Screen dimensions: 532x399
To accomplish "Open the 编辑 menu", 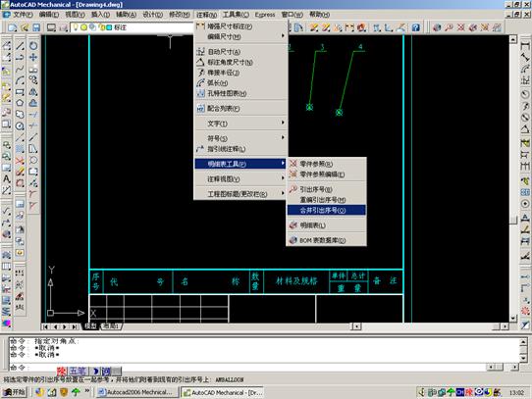I will pos(49,15).
